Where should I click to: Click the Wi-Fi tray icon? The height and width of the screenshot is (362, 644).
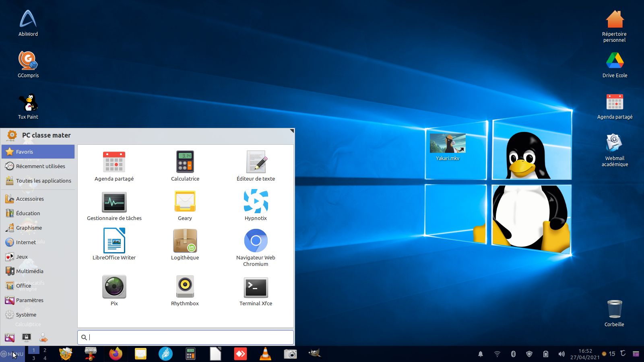[497, 354]
